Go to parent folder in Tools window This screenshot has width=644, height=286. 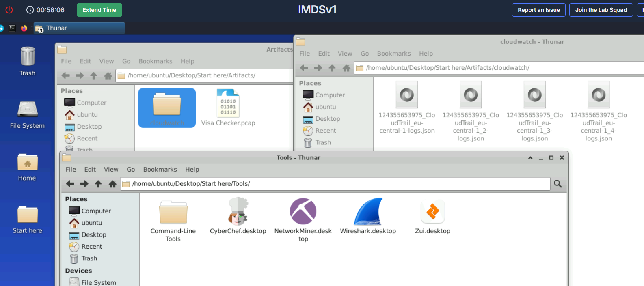point(98,184)
